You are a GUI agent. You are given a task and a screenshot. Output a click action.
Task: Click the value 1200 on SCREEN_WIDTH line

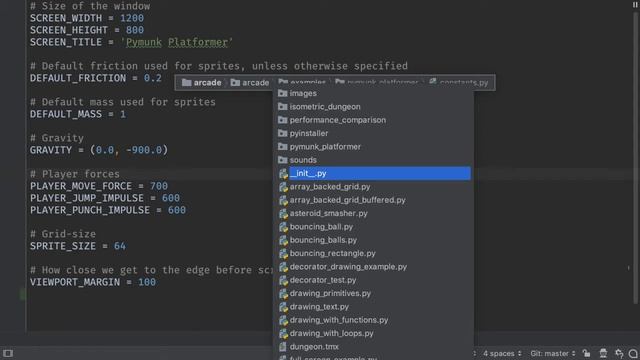tap(132, 18)
